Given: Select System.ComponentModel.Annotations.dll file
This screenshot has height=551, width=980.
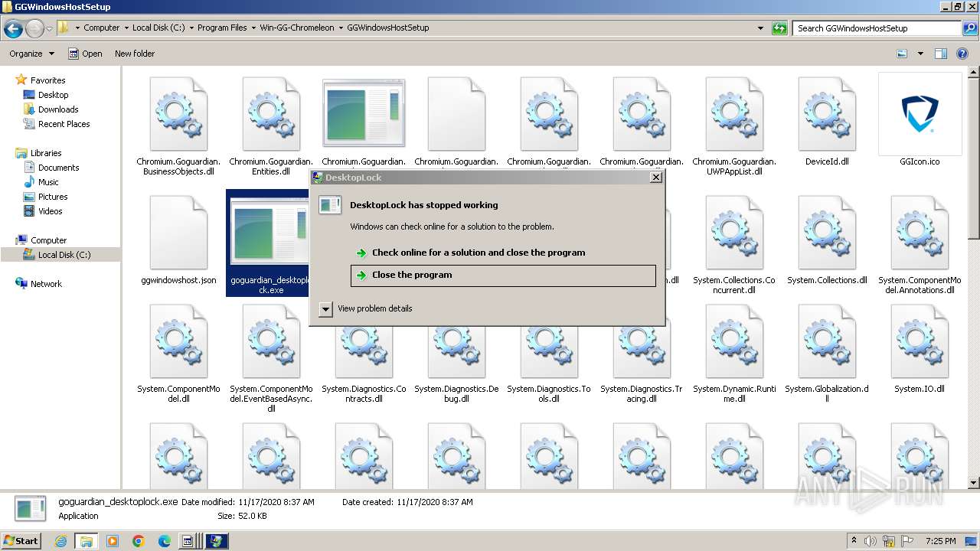Looking at the screenshot, I should (920, 233).
